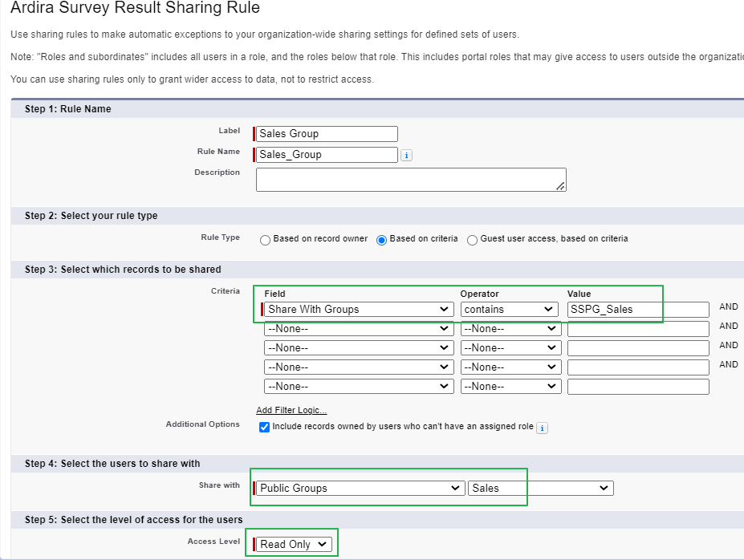Click the empty Description text area
The image size is (744, 560).
410,179
